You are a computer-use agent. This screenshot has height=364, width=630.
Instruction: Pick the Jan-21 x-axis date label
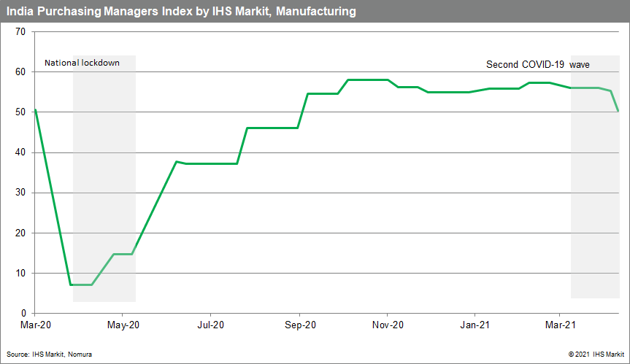(473, 324)
